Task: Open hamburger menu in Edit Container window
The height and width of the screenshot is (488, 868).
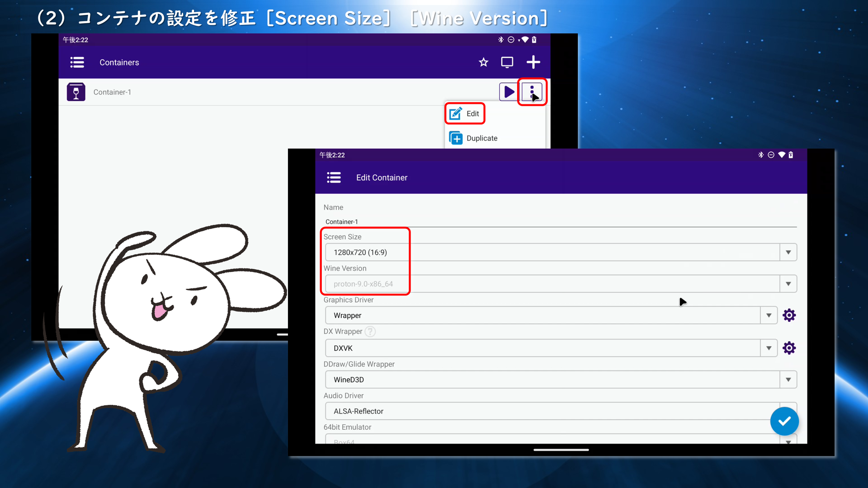Action: pyautogui.click(x=334, y=178)
